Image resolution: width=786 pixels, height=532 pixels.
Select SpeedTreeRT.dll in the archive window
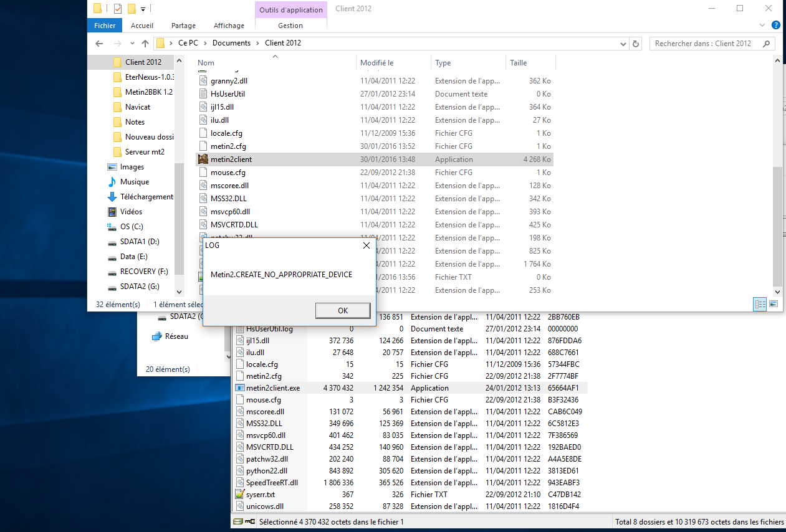[x=272, y=482]
